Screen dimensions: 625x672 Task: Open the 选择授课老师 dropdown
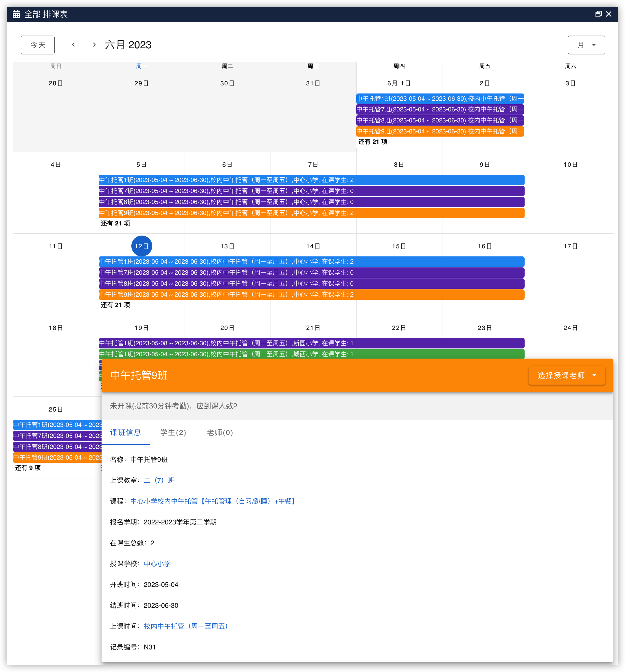[567, 375]
